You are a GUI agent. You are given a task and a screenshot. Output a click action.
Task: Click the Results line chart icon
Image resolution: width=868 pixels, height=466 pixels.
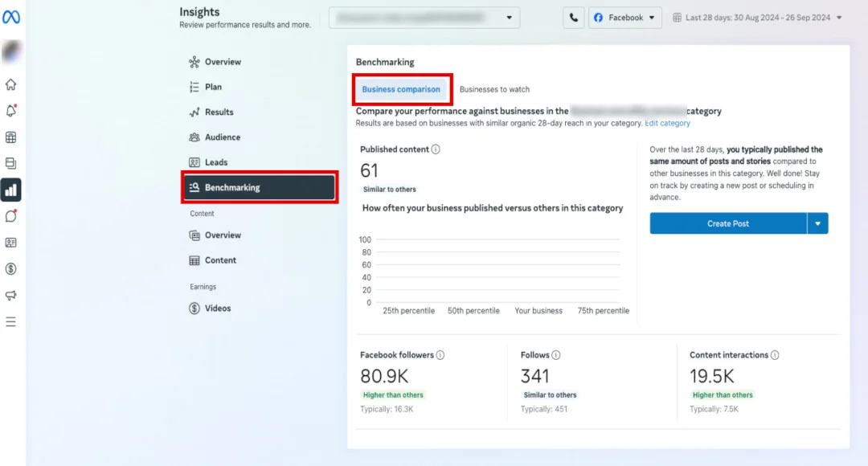[x=194, y=112]
